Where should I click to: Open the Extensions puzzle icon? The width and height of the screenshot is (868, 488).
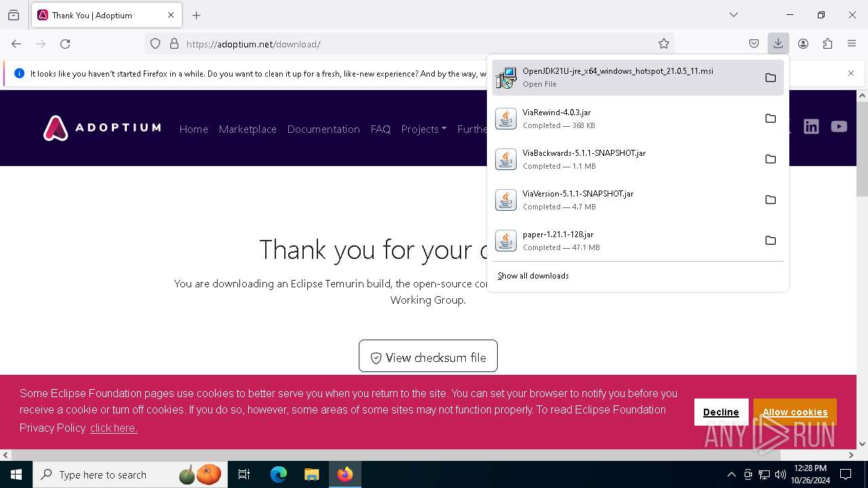(x=827, y=44)
